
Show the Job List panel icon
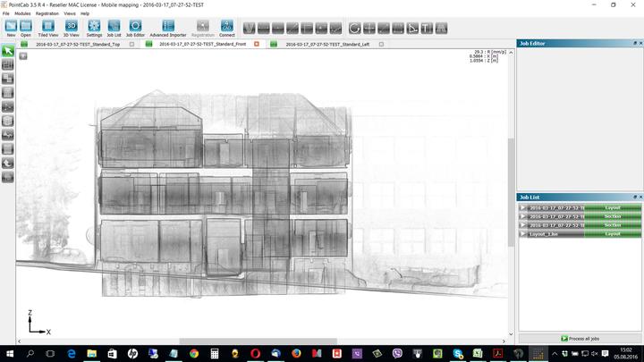click(114, 27)
